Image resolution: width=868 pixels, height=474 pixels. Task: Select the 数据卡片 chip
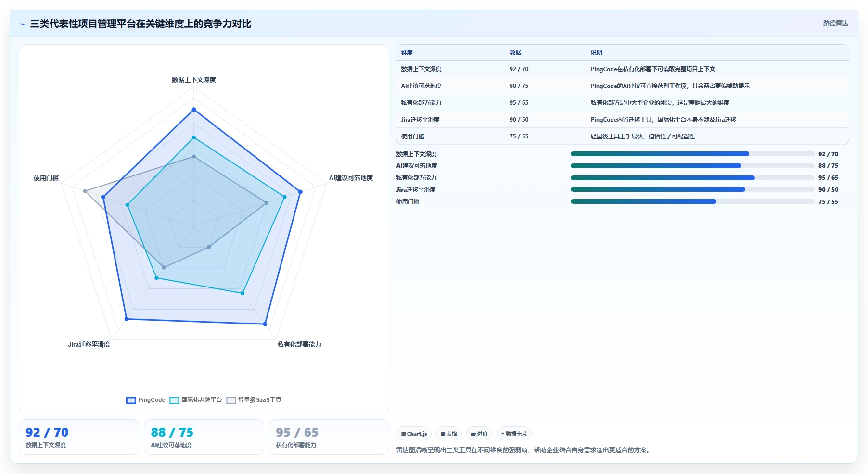(x=514, y=434)
